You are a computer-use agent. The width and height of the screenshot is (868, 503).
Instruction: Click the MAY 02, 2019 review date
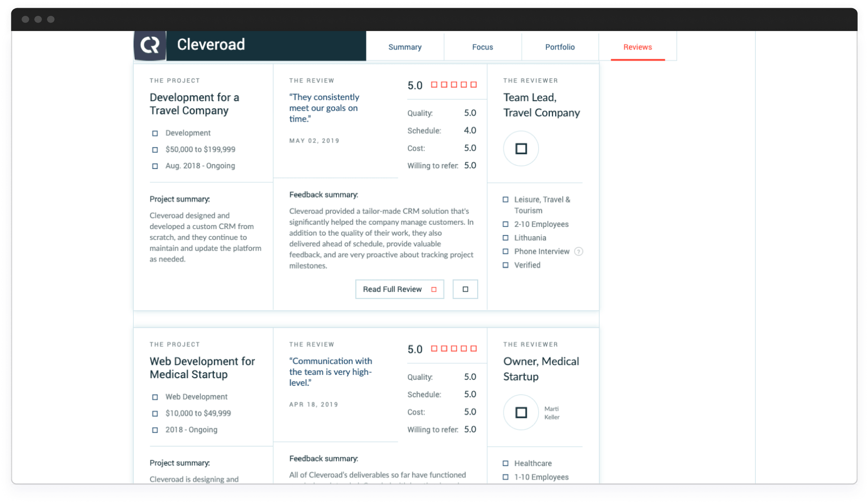pos(314,141)
